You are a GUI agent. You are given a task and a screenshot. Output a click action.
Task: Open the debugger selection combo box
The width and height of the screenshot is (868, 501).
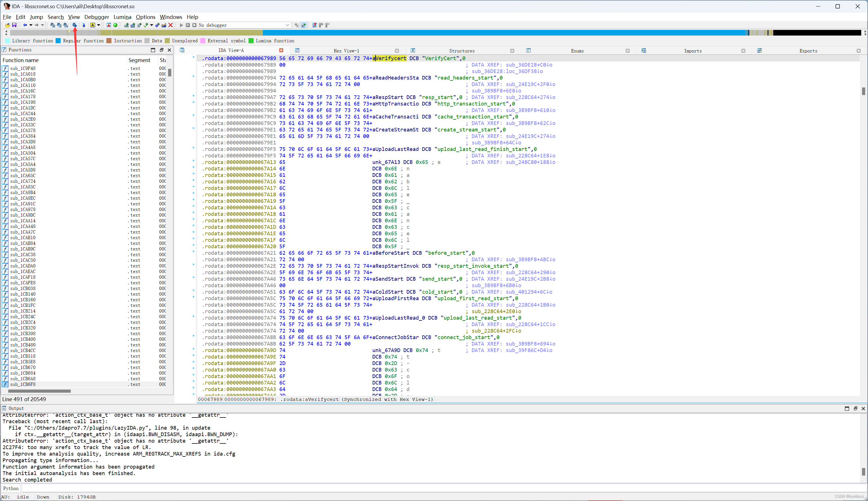tap(287, 25)
